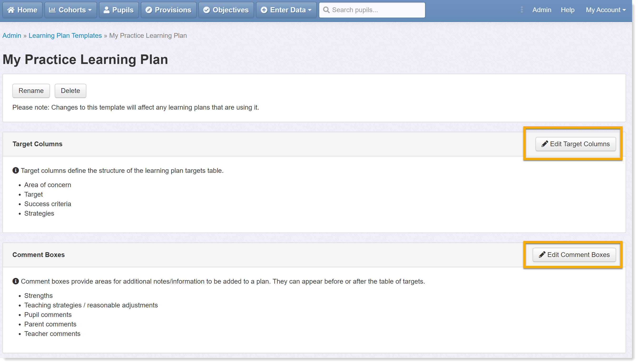The width and height of the screenshot is (638, 364).
Task: Click pencil icon on Edit Comment Boxes
Action: [x=542, y=255]
